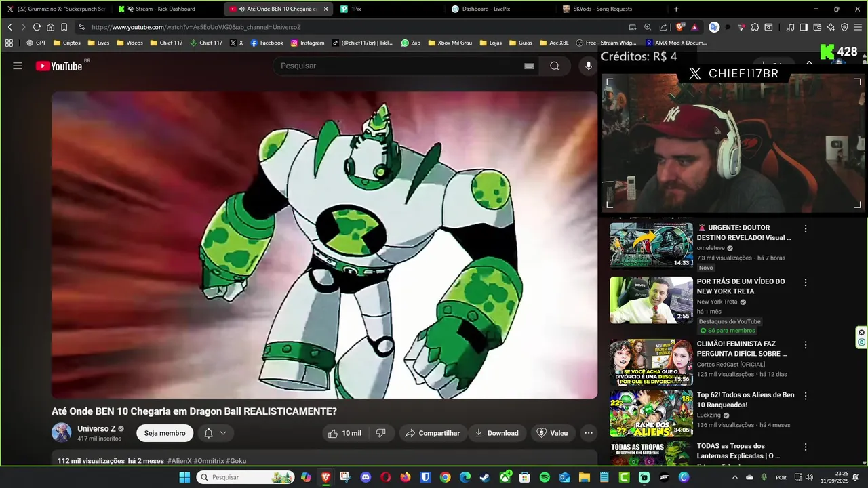Go to browser home page
The image size is (868, 488).
coord(50,27)
